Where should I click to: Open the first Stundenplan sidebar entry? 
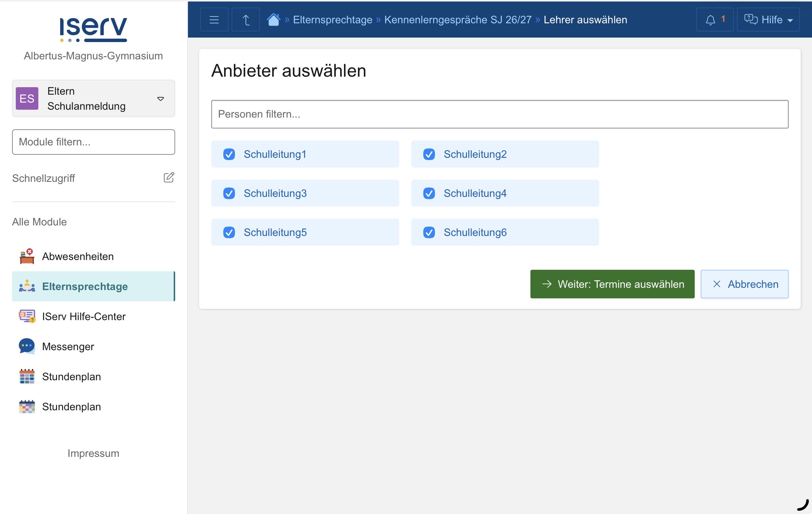click(x=71, y=376)
